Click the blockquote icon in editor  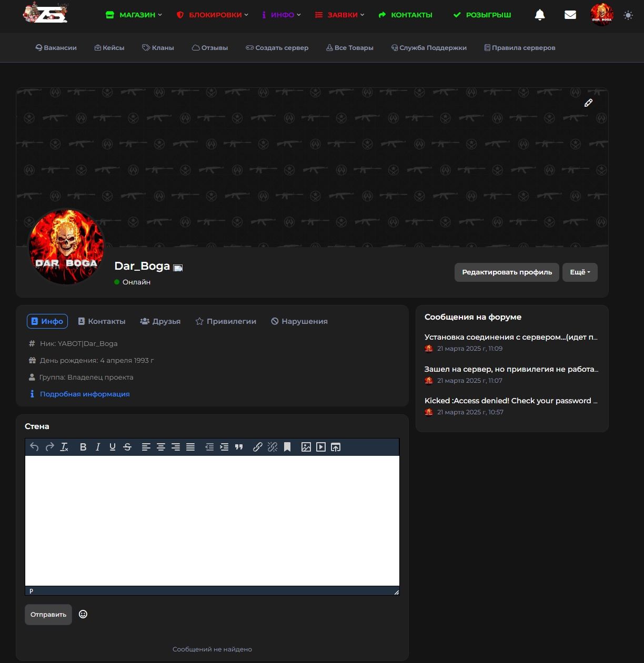pos(239,447)
